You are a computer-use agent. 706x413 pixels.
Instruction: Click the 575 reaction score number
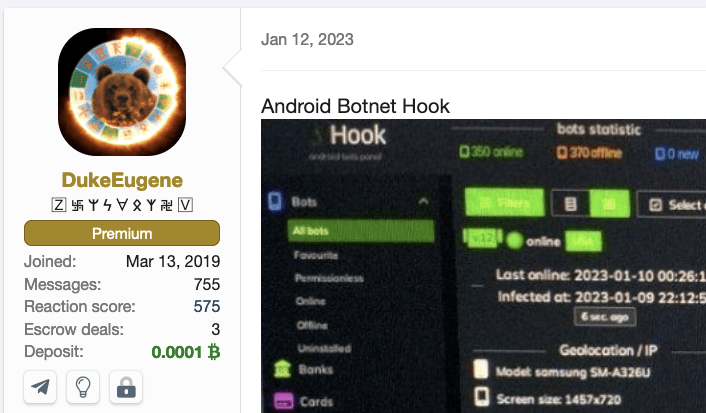[x=207, y=307]
